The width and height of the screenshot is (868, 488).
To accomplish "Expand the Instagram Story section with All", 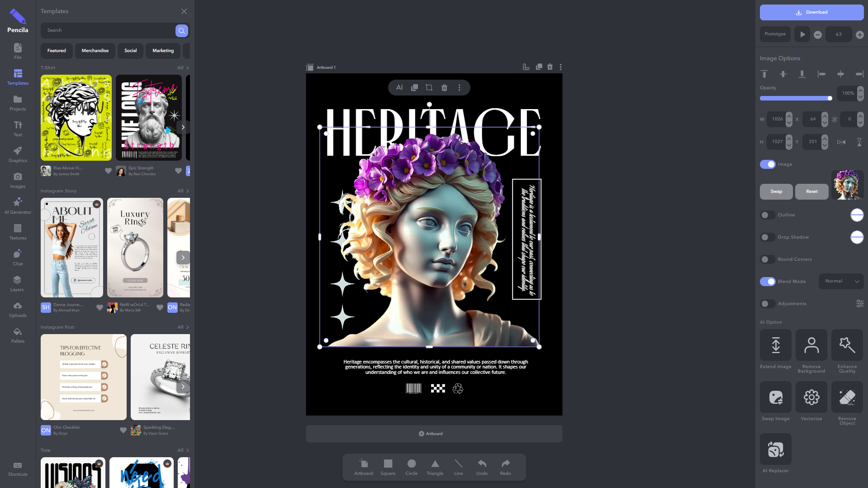I will [x=180, y=191].
